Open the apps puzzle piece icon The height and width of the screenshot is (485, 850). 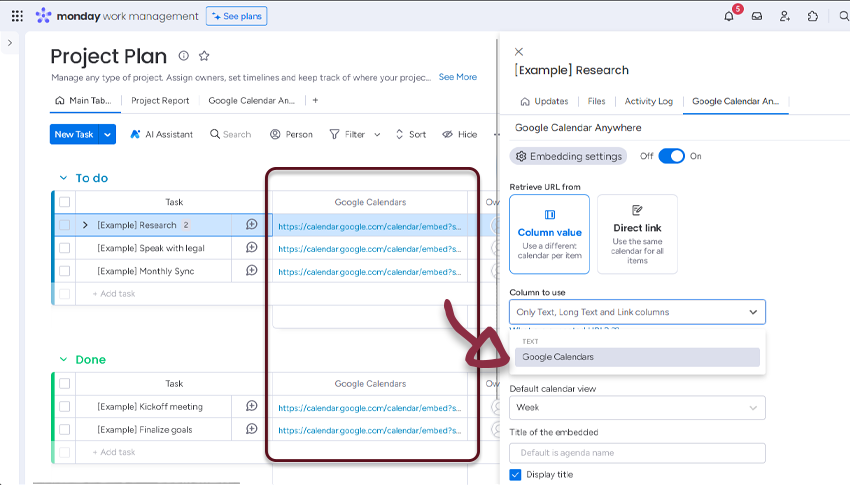click(812, 16)
